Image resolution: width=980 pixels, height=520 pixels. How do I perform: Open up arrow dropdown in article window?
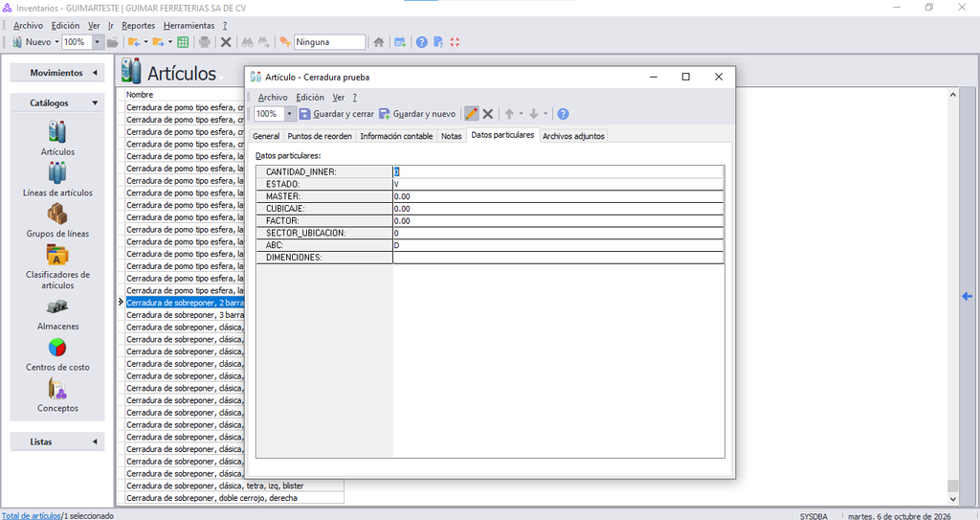pyautogui.click(x=521, y=114)
